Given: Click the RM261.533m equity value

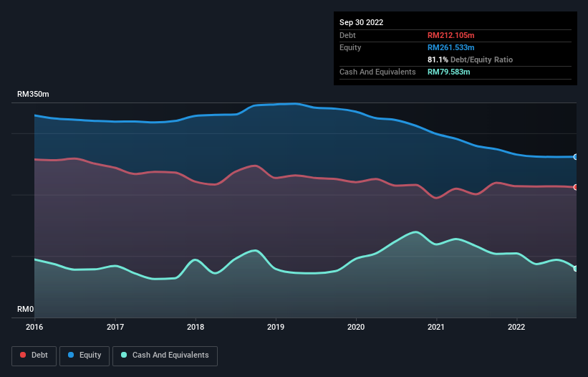Looking at the screenshot, I should click(450, 47).
